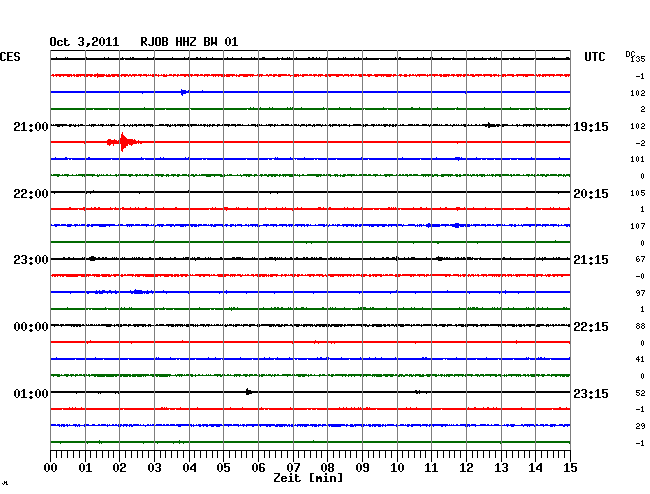
Task: Click the 21:00 row time label
Action: [x=31, y=126]
